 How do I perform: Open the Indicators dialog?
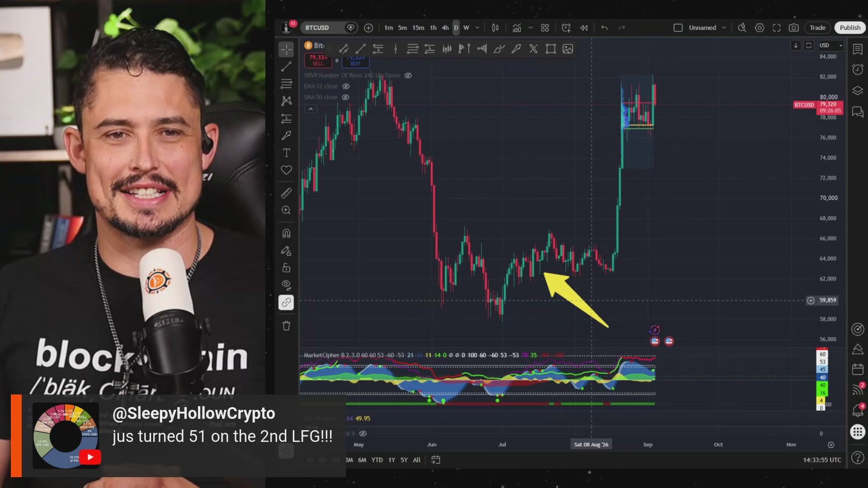tap(517, 28)
